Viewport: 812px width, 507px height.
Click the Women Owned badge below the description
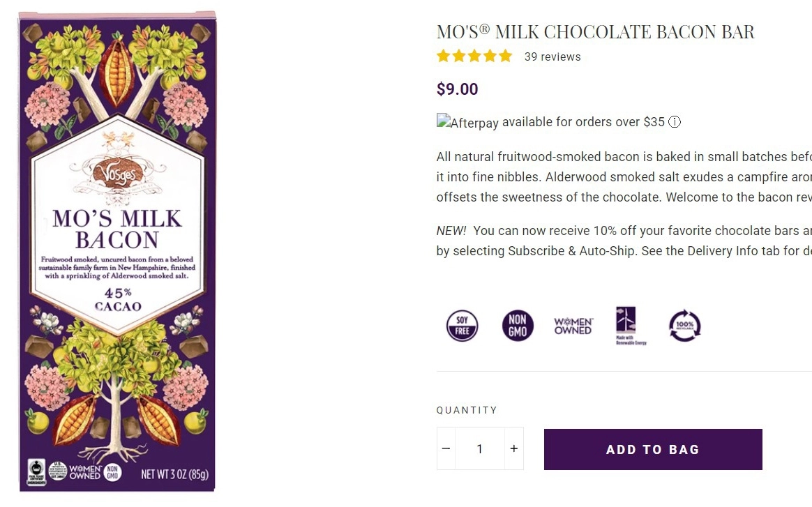573,326
